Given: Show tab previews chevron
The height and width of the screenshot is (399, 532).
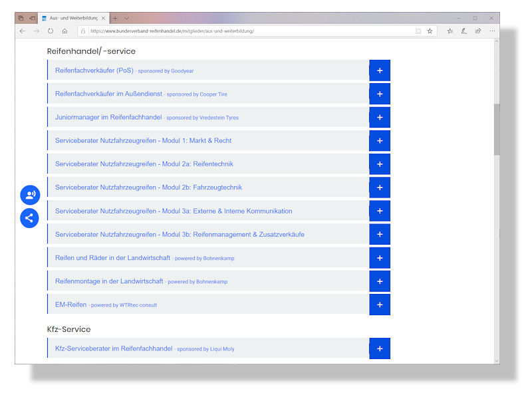Looking at the screenshot, I should click(126, 19).
